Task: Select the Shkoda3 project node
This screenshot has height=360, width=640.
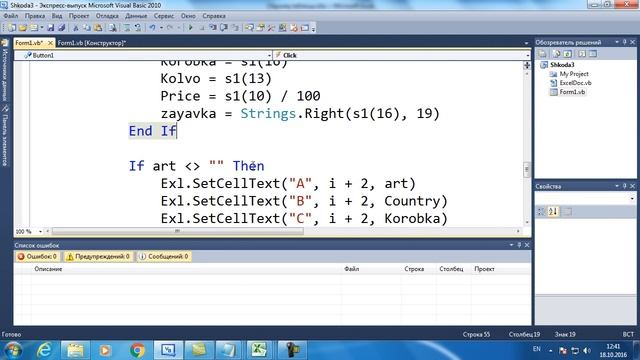Action: [562, 65]
